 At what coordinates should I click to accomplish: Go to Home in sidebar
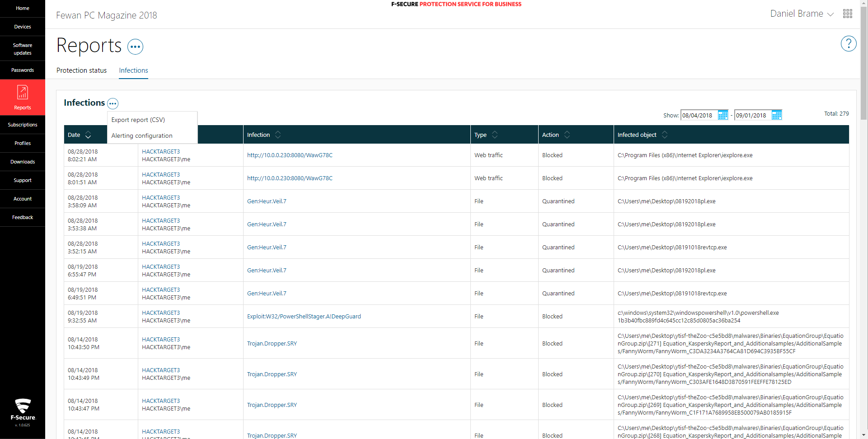click(23, 8)
